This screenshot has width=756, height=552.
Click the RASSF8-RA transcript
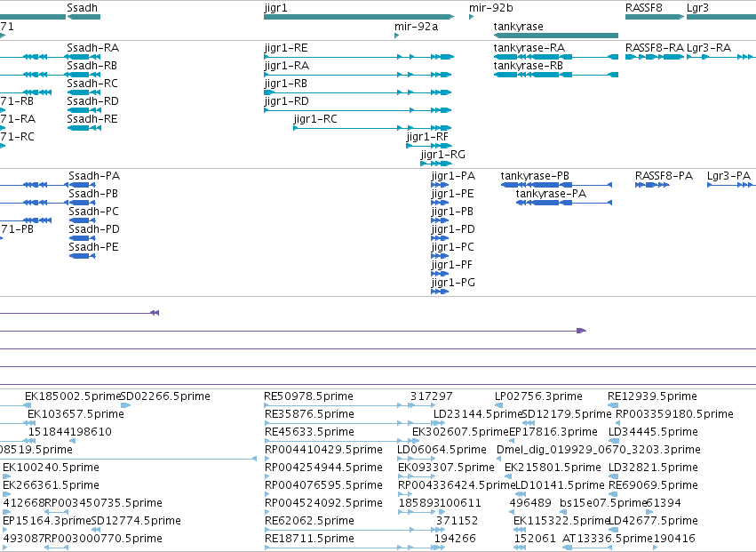point(655,57)
